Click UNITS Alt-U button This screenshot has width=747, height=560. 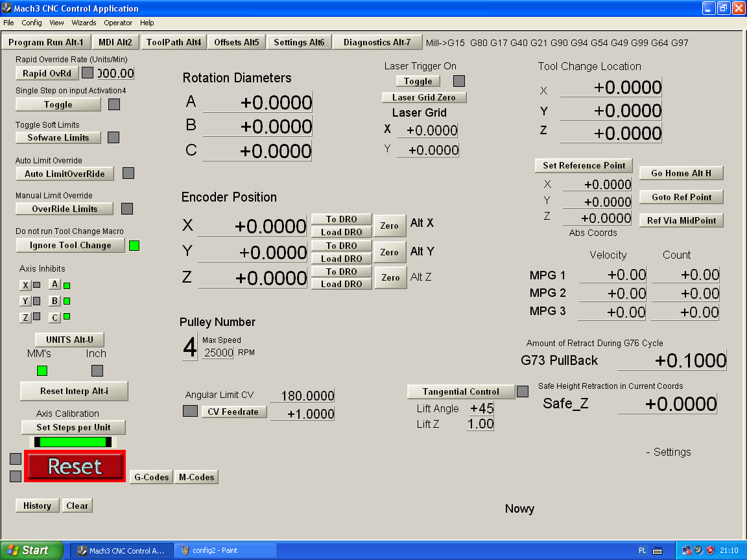point(69,340)
